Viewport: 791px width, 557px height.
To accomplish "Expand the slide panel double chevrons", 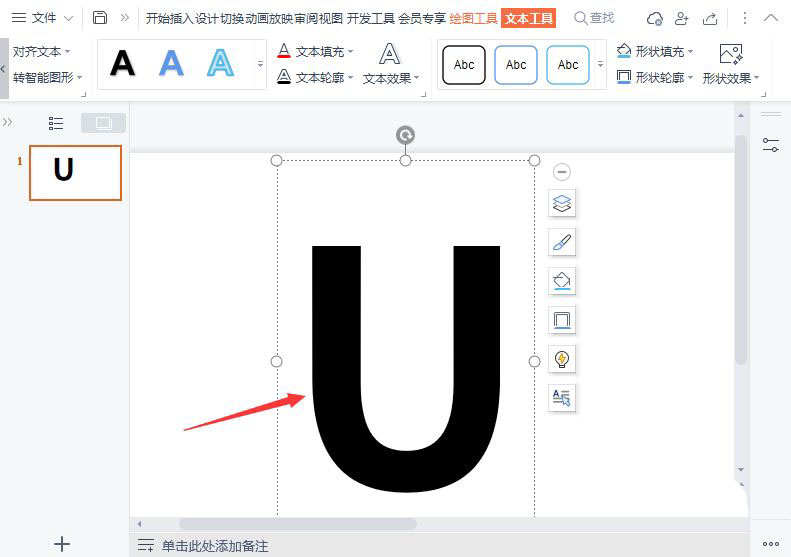I will [x=7, y=122].
